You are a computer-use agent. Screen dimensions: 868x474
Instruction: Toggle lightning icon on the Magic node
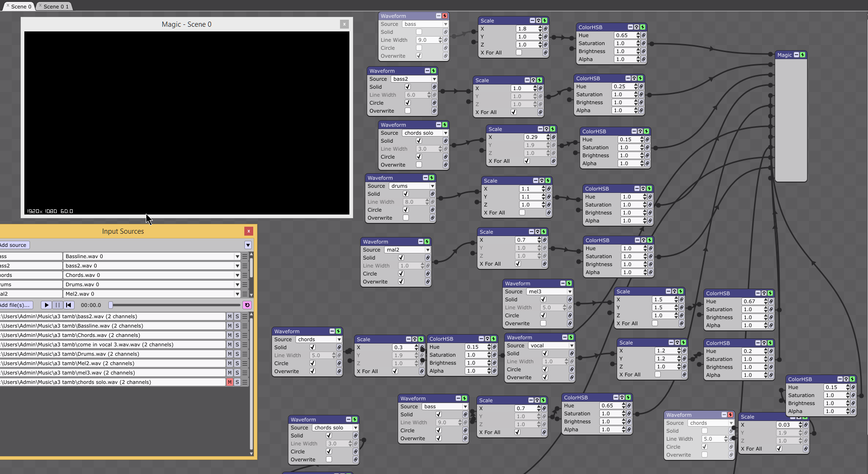tap(803, 55)
